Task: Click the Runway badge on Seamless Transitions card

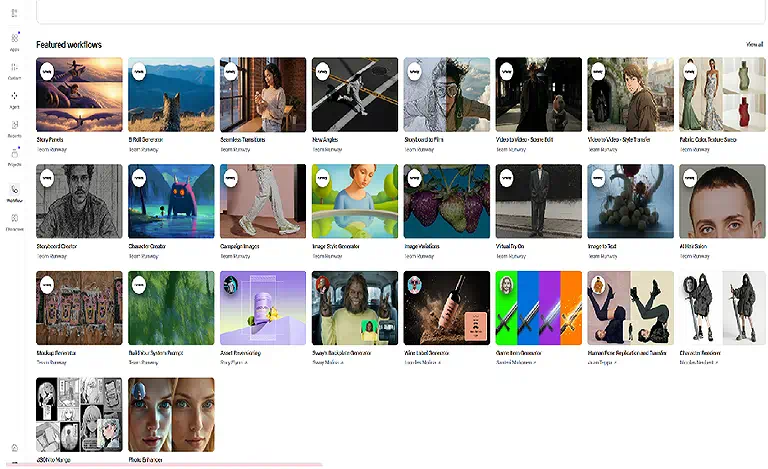Action: pyautogui.click(x=231, y=71)
